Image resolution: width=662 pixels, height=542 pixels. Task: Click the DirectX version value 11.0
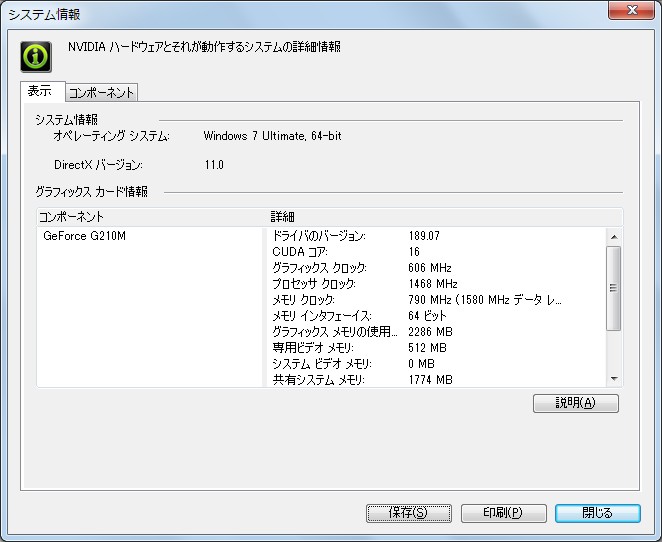[214, 165]
